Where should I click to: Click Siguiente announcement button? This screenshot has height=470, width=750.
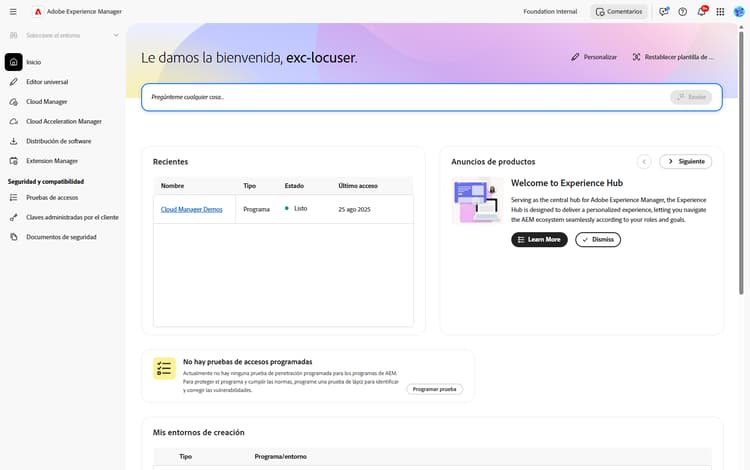pyautogui.click(x=685, y=162)
